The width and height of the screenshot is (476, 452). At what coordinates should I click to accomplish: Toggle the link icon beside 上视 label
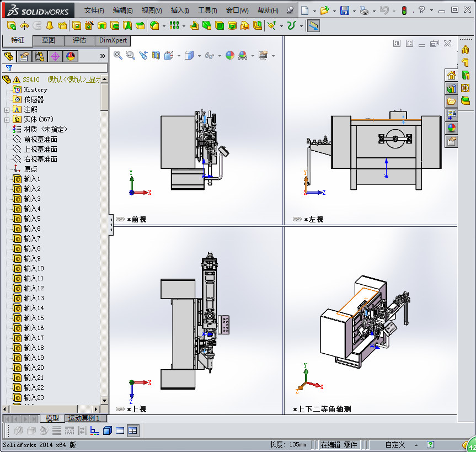click(120, 409)
